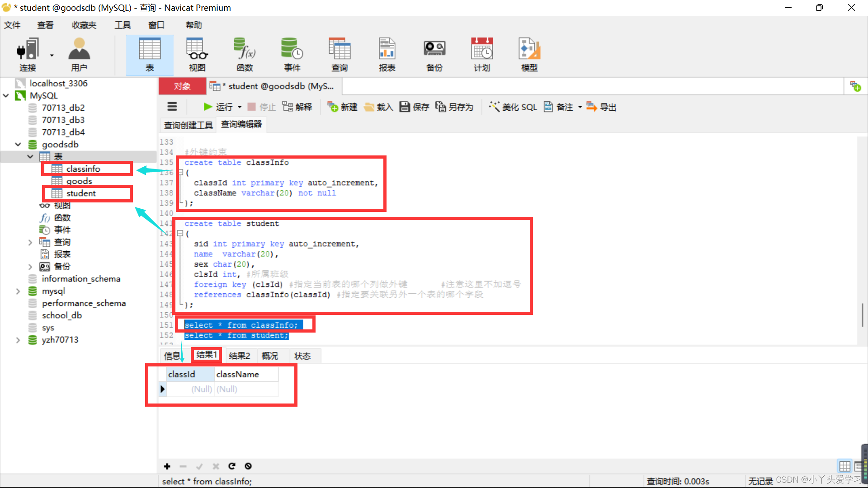Switch to 查询编辑器 query editor tab
Image resolution: width=868 pixels, height=488 pixels.
click(x=241, y=124)
